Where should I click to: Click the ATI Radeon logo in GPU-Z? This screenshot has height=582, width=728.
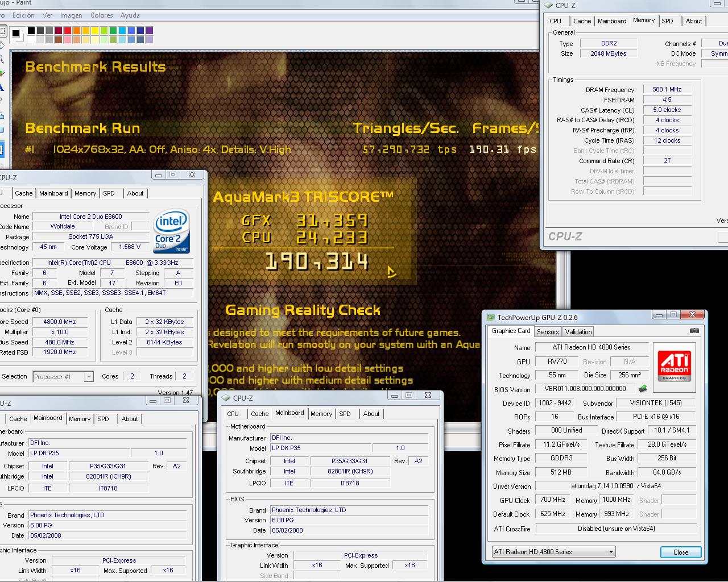675,366
